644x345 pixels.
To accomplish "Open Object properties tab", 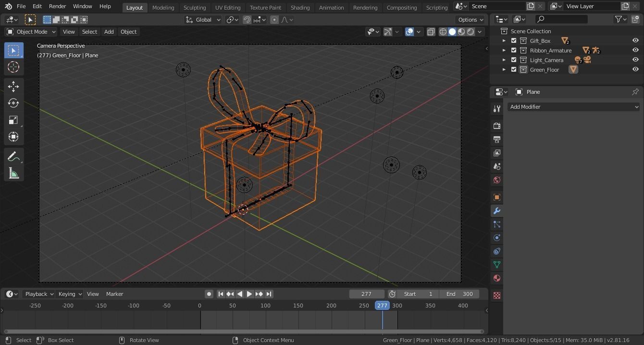I will point(496,197).
